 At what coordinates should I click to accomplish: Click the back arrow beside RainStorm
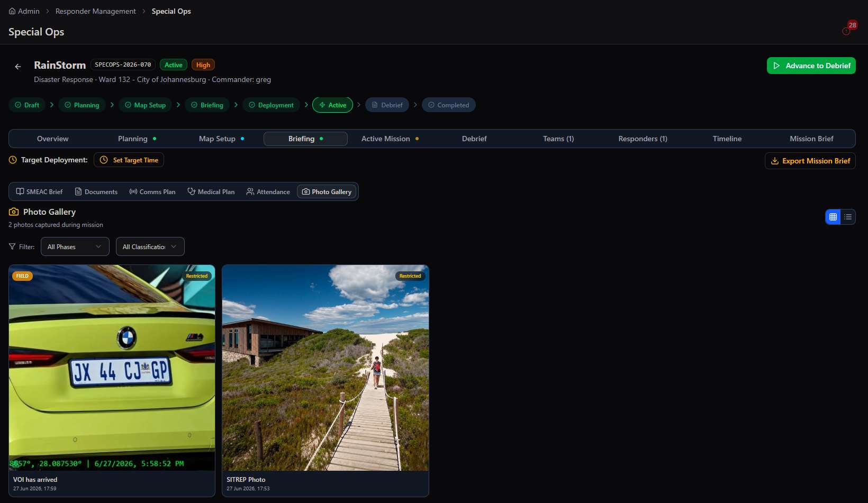pyautogui.click(x=18, y=67)
